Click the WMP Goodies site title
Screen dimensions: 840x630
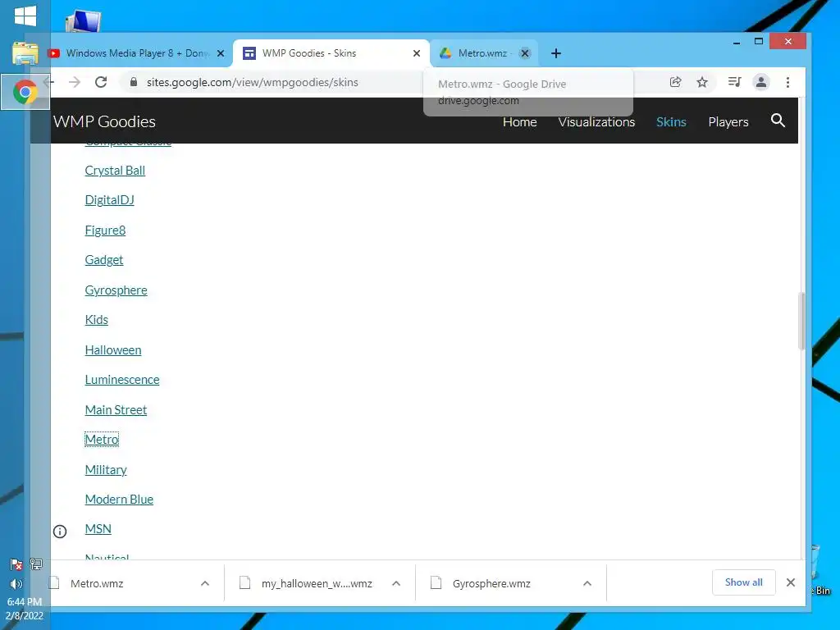[x=104, y=121]
